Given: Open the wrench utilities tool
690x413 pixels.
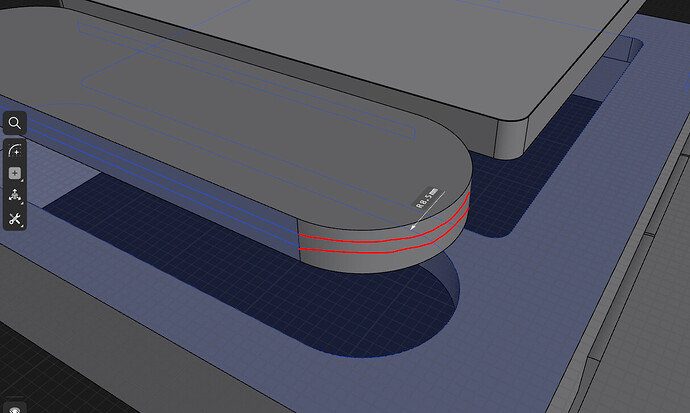Looking at the screenshot, I should click(15, 219).
